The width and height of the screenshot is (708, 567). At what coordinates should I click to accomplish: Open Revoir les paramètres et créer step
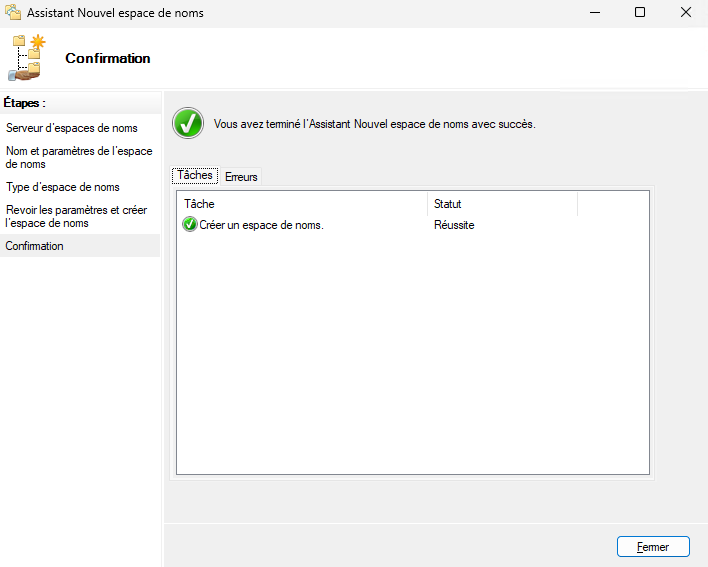pyautogui.click(x=77, y=216)
